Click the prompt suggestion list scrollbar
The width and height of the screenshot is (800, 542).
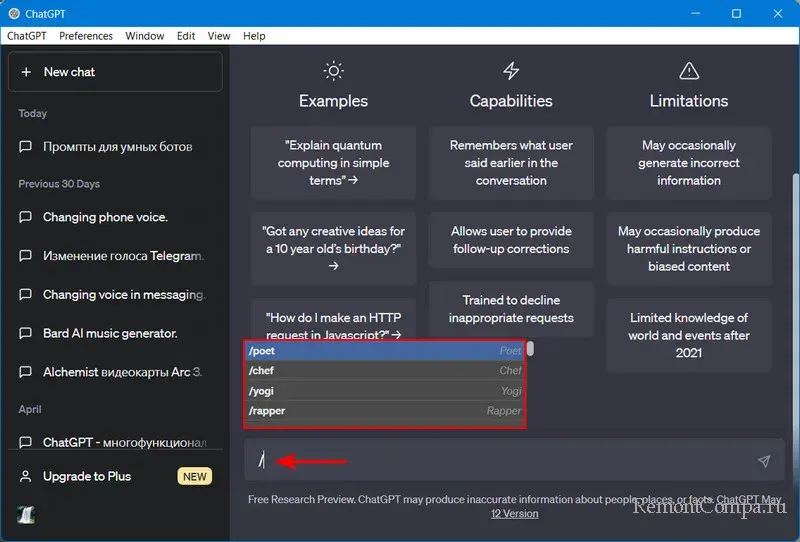click(x=531, y=349)
